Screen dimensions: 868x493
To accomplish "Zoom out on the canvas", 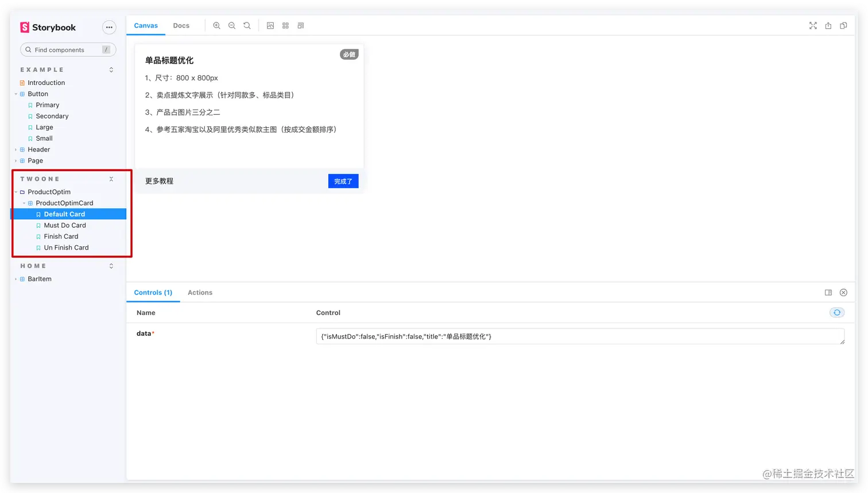I will click(232, 26).
